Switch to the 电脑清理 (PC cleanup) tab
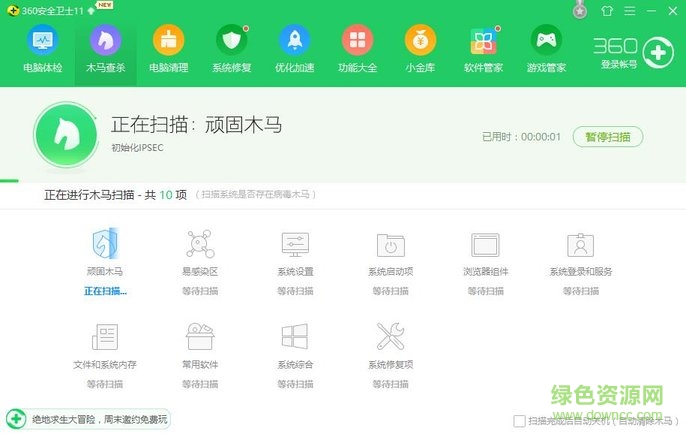The width and height of the screenshot is (686, 434). click(x=168, y=49)
